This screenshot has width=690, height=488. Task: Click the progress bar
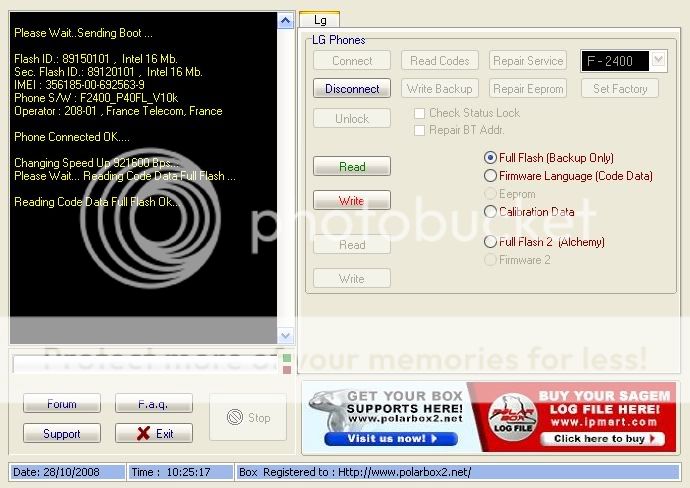(145, 364)
